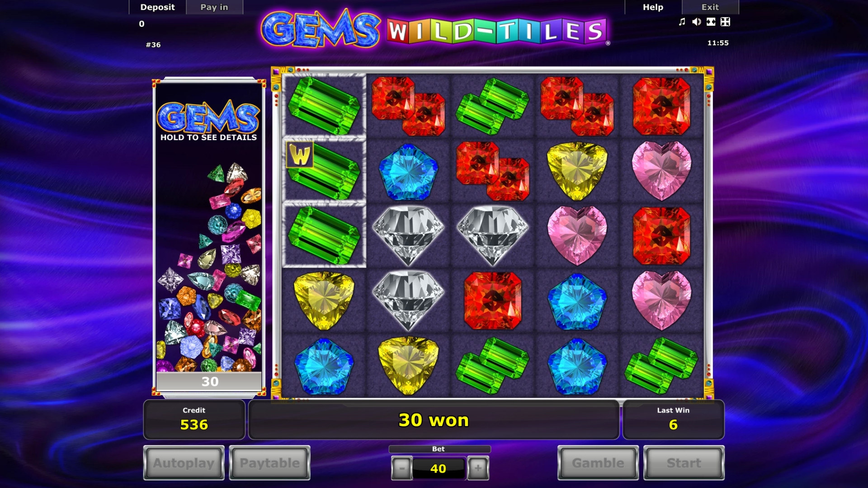868x488 pixels.
Task: Click the four-square layout icon
Action: [725, 22]
